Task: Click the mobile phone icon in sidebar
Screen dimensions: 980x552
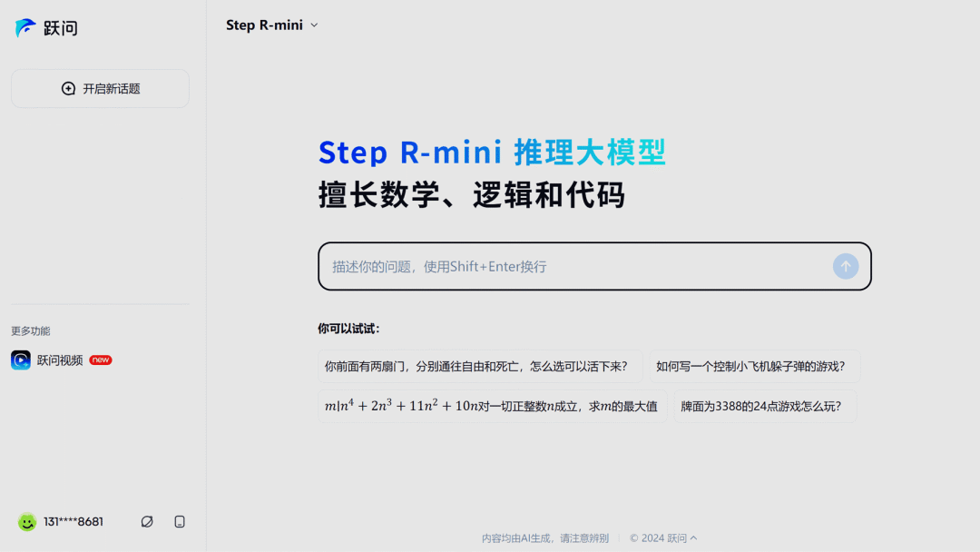Action: point(180,521)
